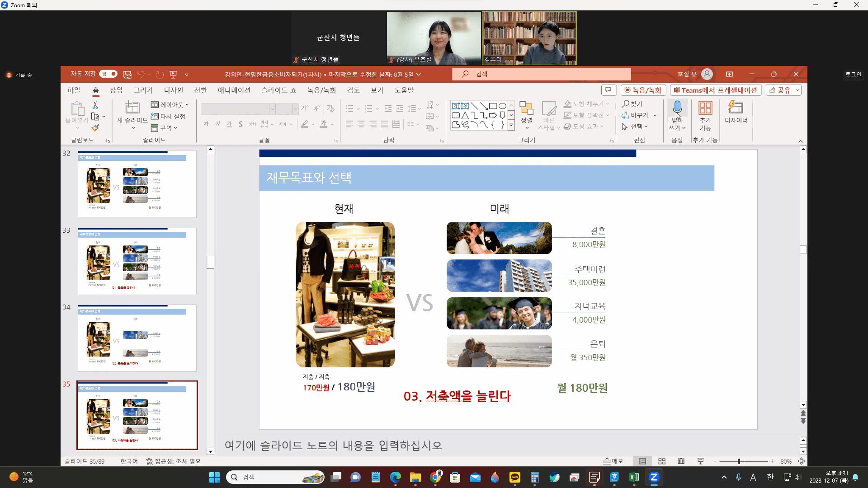Click the 녹음/녹화 record button
Screen dimensions: 868x488
click(643, 90)
